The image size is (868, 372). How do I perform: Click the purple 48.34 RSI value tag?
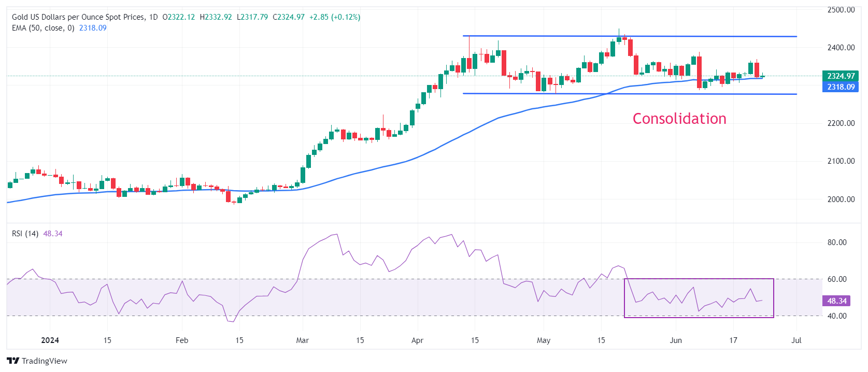pyautogui.click(x=836, y=301)
